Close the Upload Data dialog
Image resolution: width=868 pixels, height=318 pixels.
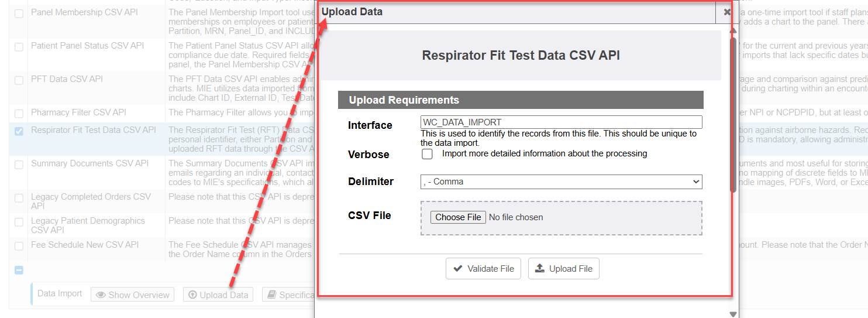point(727,12)
